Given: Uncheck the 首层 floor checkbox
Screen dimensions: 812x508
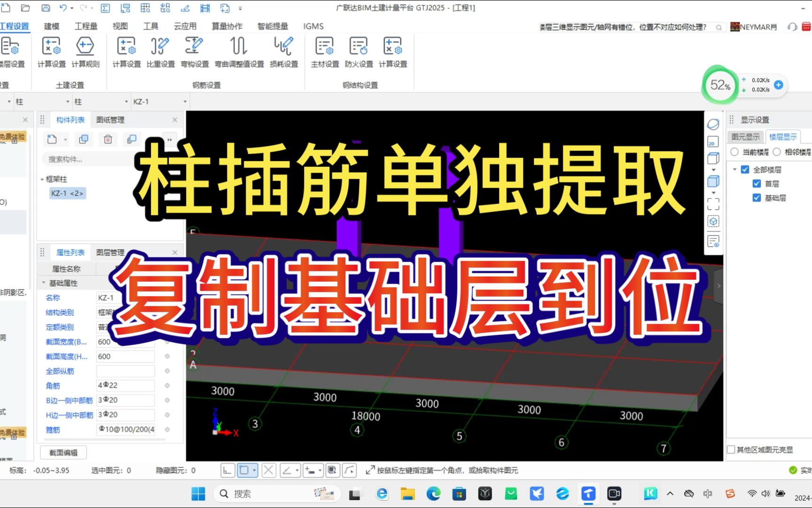Looking at the screenshot, I should (x=757, y=183).
